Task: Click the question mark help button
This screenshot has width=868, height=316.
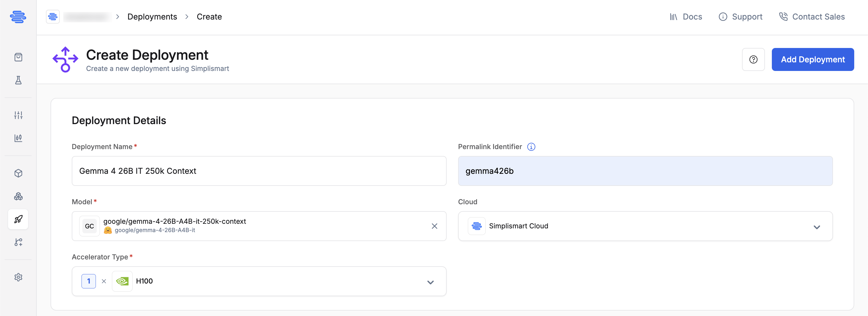Action: pos(753,59)
